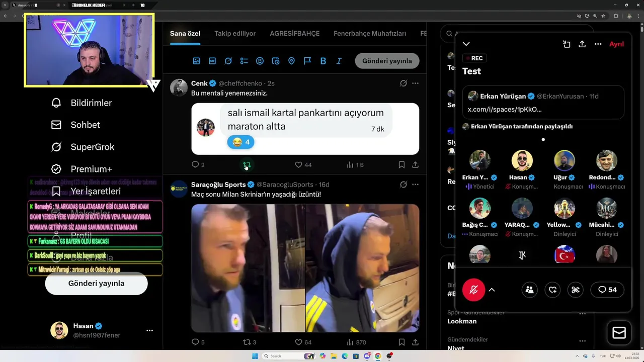
Task: Select Redond... speaker avatar in Space
Action: 607,160
